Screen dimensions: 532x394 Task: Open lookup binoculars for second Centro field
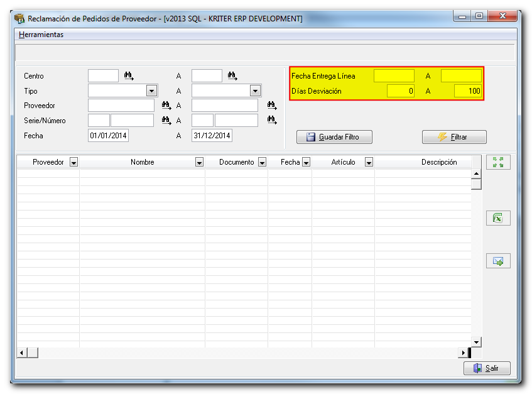click(232, 75)
